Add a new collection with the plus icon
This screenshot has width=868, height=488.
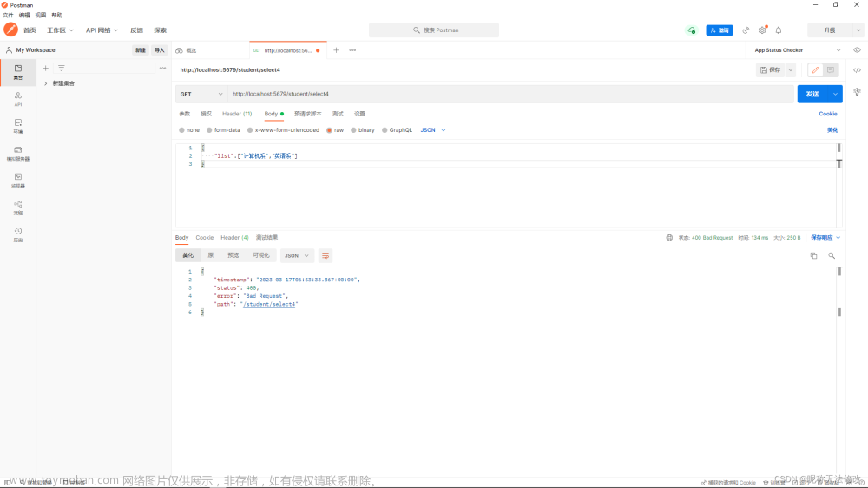click(45, 68)
